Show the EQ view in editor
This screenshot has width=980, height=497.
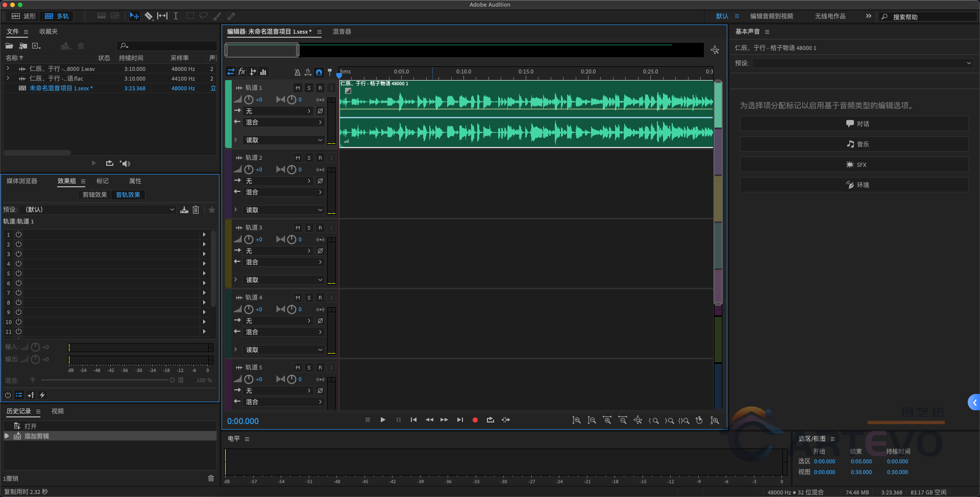[263, 72]
